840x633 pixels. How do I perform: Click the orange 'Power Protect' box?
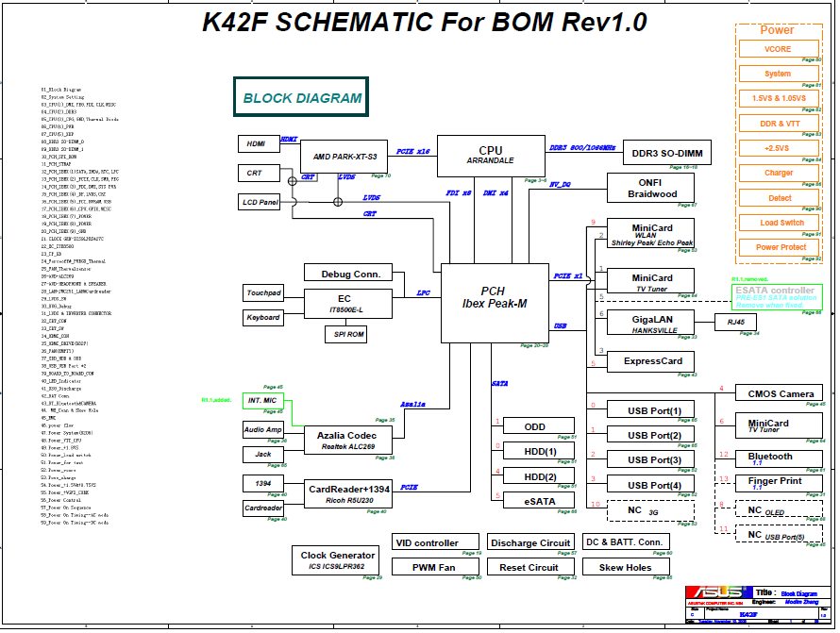pyautogui.click(x=779, y=247)
